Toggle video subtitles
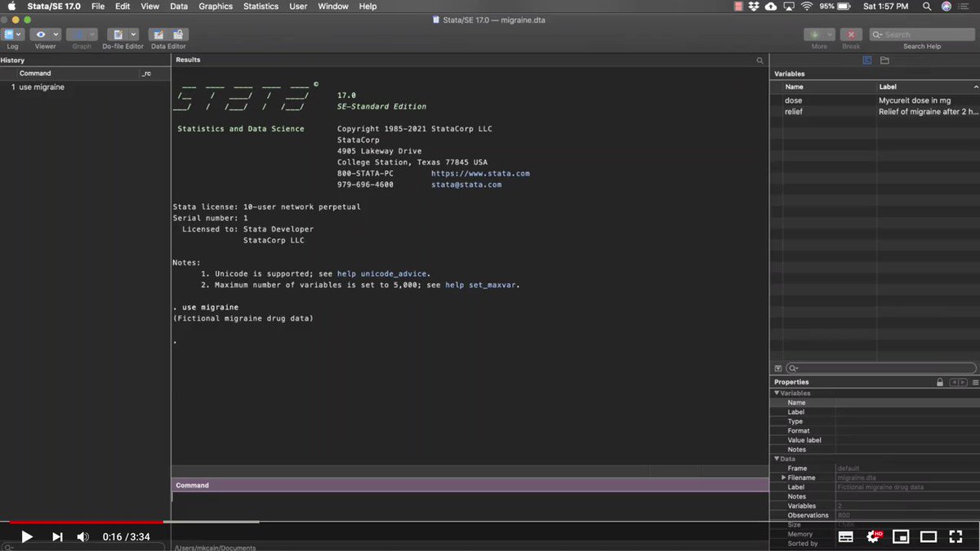Viewport: 980px width, 551px height. coord(846,536)
